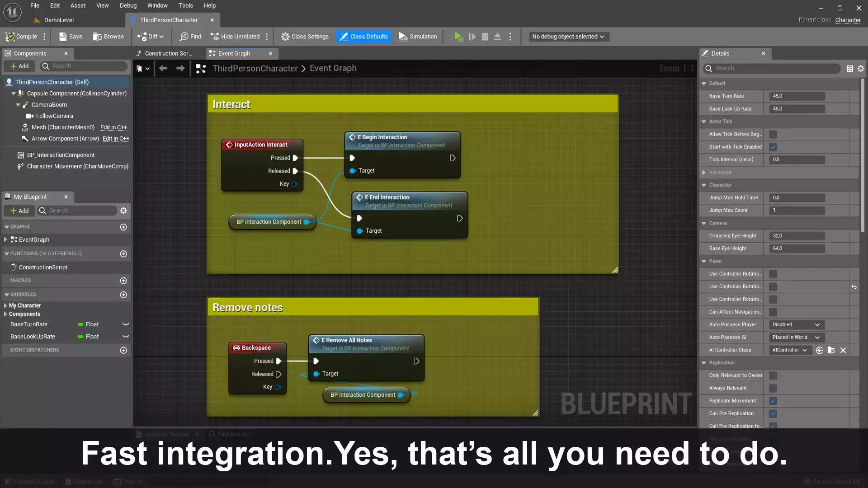
Task: Open the Asset menu
Action: click(x=78, y=5)
